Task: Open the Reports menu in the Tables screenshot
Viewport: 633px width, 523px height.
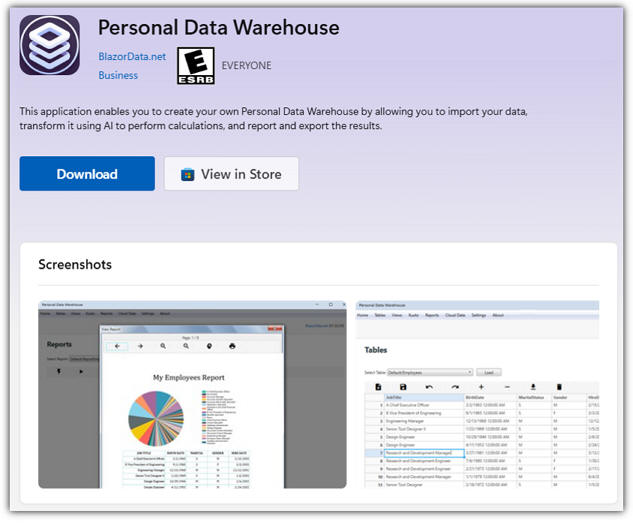Action: point(432,315)
